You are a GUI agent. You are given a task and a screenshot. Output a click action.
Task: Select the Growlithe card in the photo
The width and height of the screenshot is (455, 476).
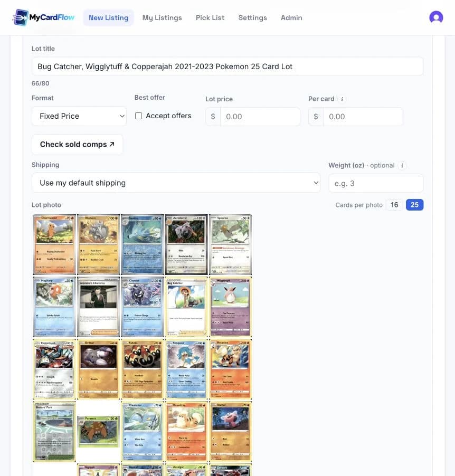(186, 431)
